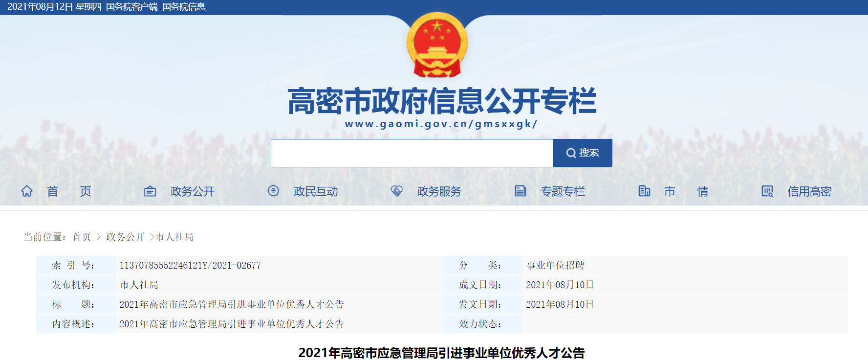Click 市人社局 in the 发布机构 row

click(139, 285)
